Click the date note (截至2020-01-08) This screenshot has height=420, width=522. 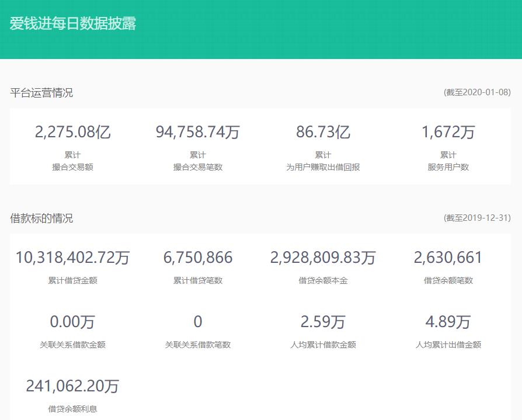click(x=477, y=92)
